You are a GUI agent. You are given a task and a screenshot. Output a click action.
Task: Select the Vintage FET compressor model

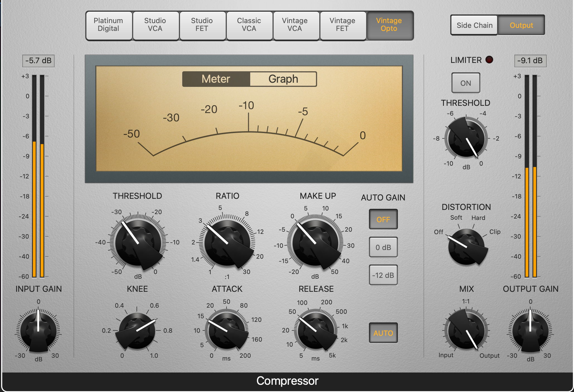point(342,25)
